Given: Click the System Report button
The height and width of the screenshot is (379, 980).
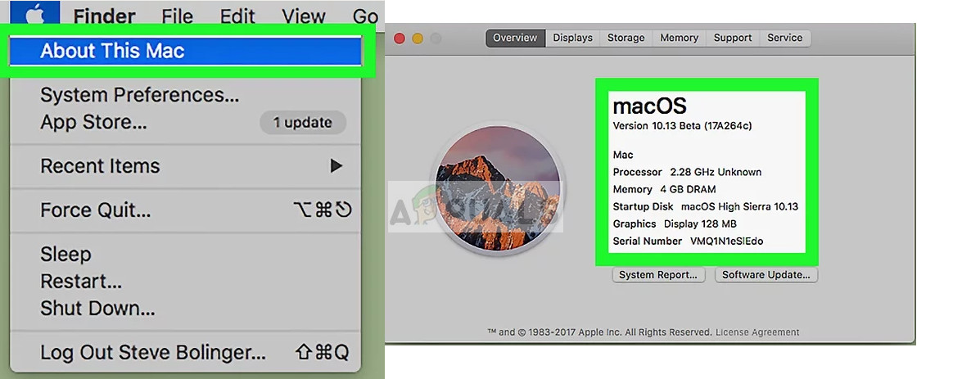Looking at the screenshot, I should (658, 275).
